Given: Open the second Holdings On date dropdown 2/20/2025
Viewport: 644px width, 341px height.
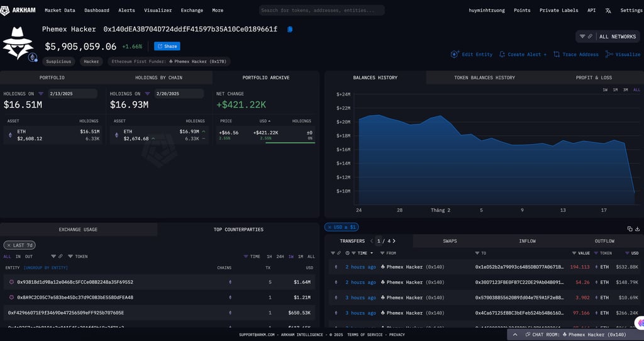Looking at the screenshot, I should 179,94.
